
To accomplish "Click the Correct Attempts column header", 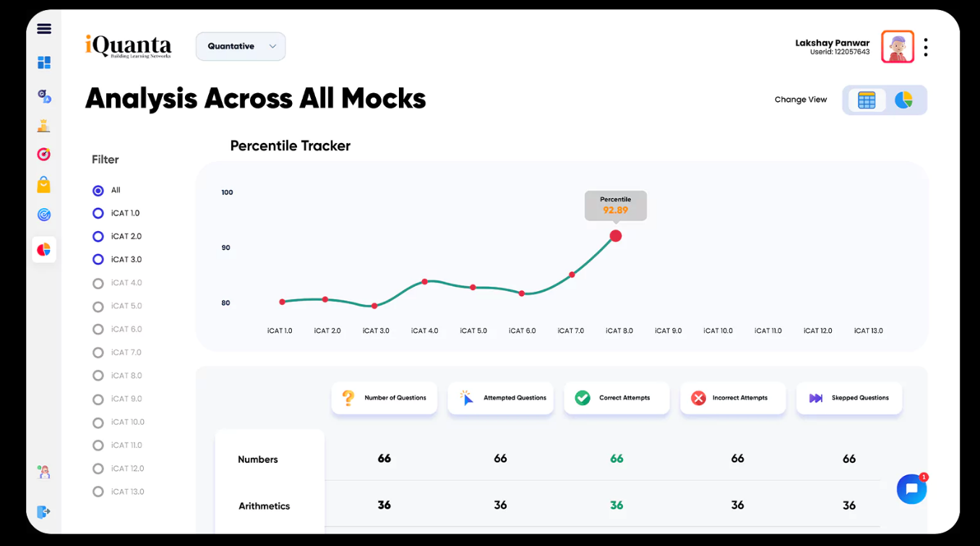I will pos(616,398).
